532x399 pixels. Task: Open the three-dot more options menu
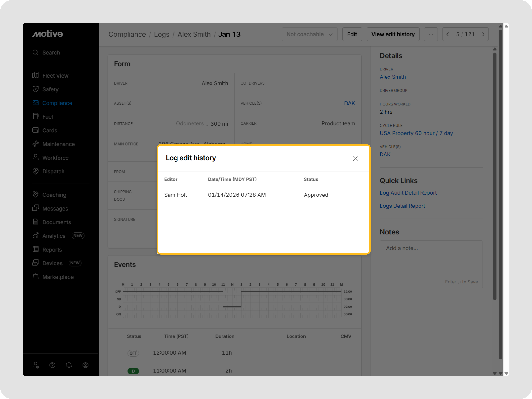tap(431, 34)
